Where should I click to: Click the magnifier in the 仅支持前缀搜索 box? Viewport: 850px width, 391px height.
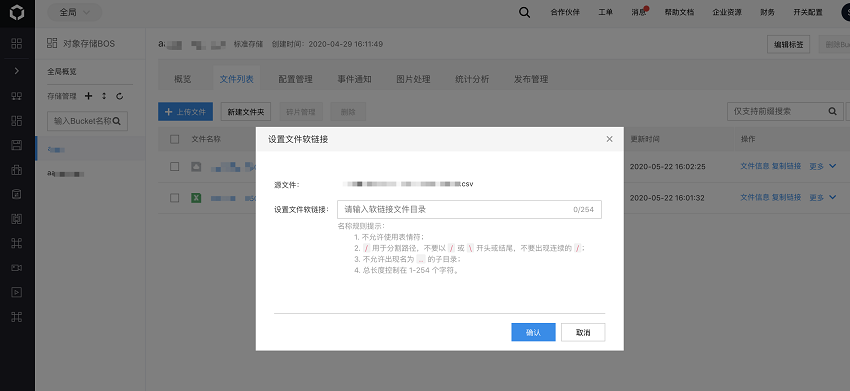click(833, 111)
